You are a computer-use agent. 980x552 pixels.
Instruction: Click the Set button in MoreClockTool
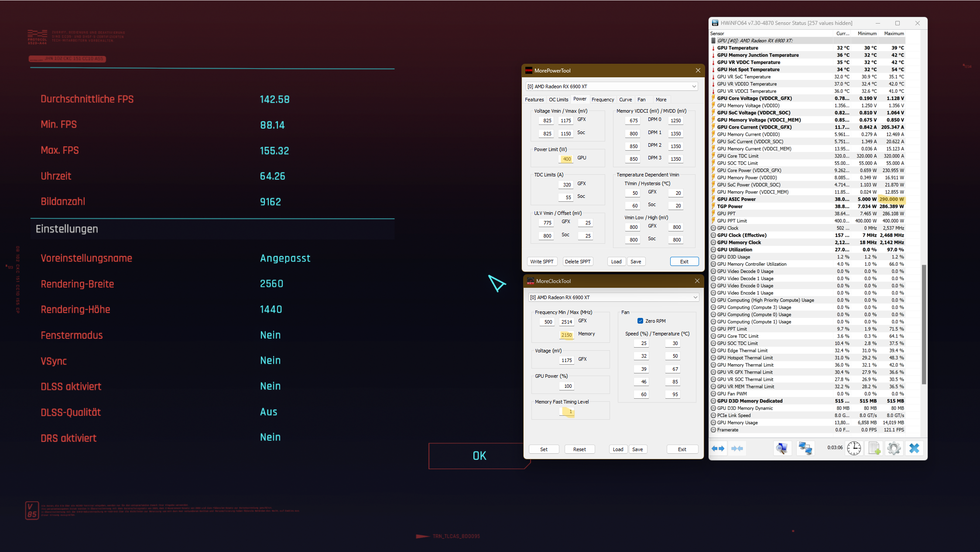544,449
